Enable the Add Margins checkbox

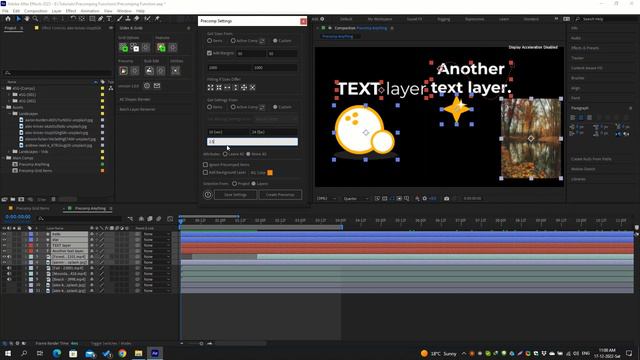pyautogui.click(x=209, y=53)
